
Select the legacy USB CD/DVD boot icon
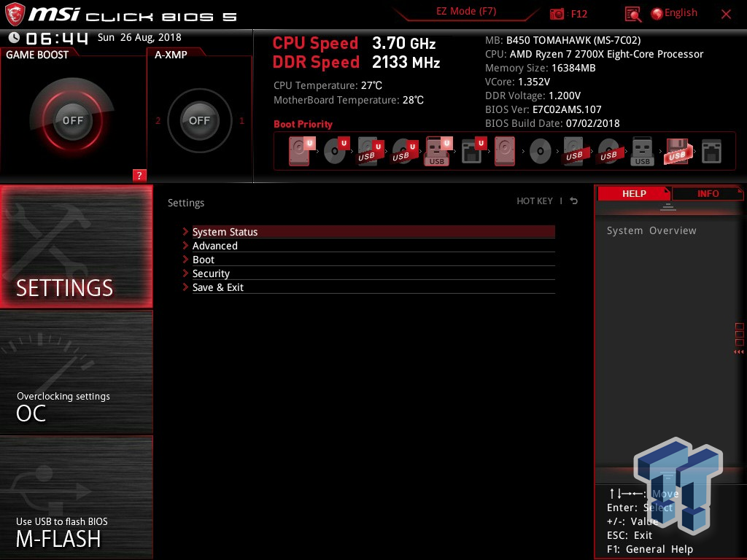(608, 152)
